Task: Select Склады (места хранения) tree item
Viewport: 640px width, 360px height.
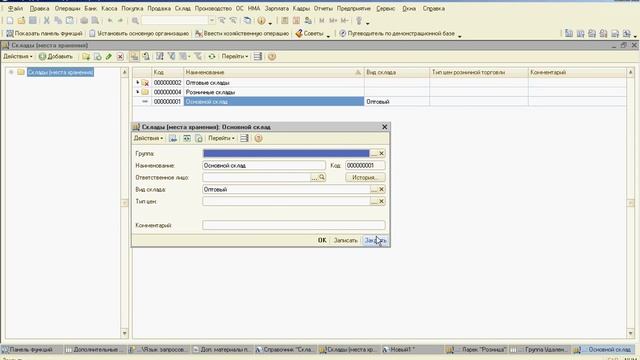Action: click(x=60, y=72)
